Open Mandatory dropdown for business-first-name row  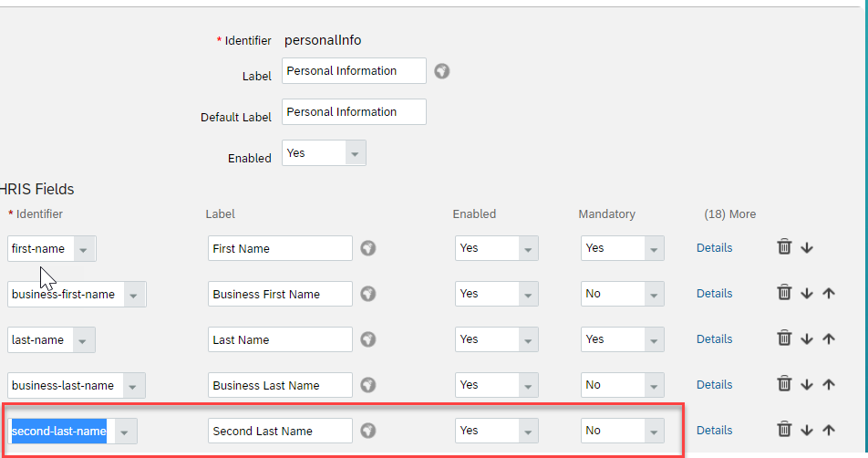tap(622, 294)
